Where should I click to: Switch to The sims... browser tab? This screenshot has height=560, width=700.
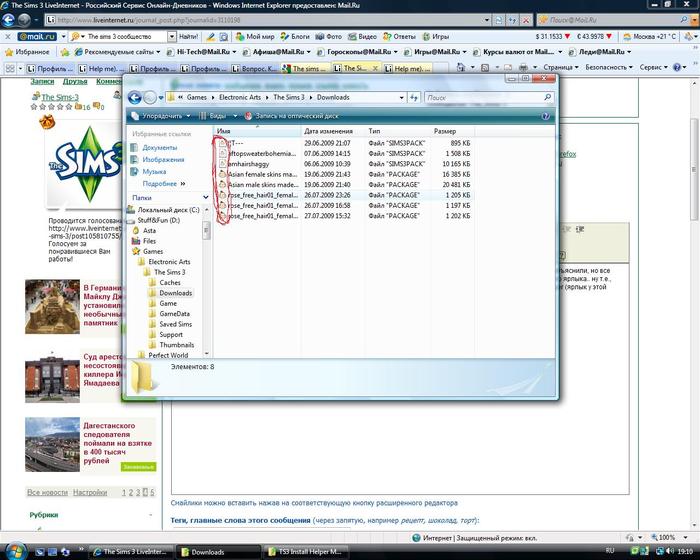(306, 68)
